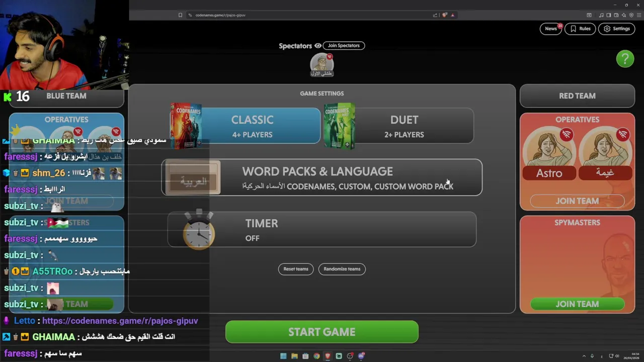Click the GAME SETTINGS heading

pyautogui.click(x=322, y=94)
